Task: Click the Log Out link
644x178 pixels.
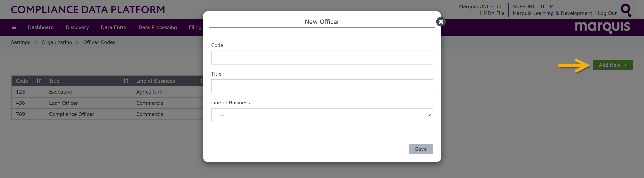Action: pos(607,13)
